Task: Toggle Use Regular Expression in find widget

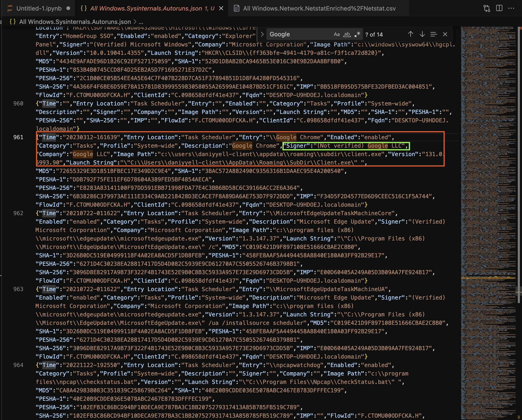Action: 357,34
